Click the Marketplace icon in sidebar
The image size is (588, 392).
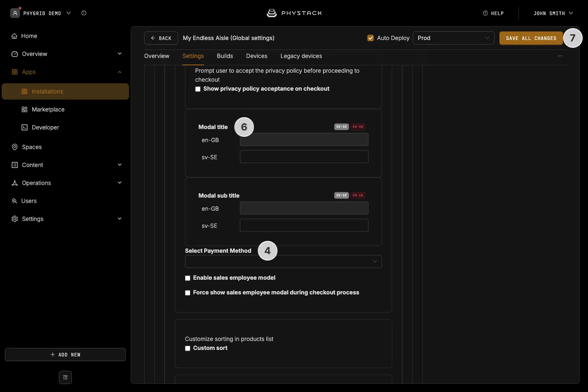coord(24,109)
